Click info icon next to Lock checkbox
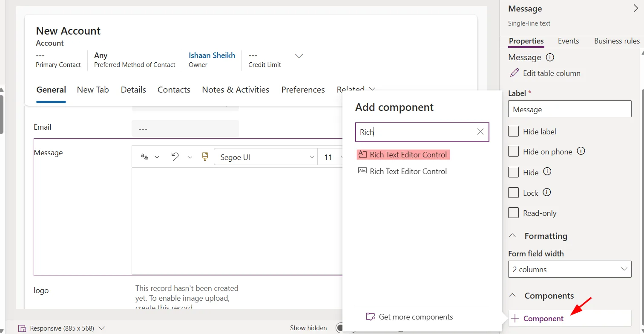 pyautogui.click(x=547, y=192)
